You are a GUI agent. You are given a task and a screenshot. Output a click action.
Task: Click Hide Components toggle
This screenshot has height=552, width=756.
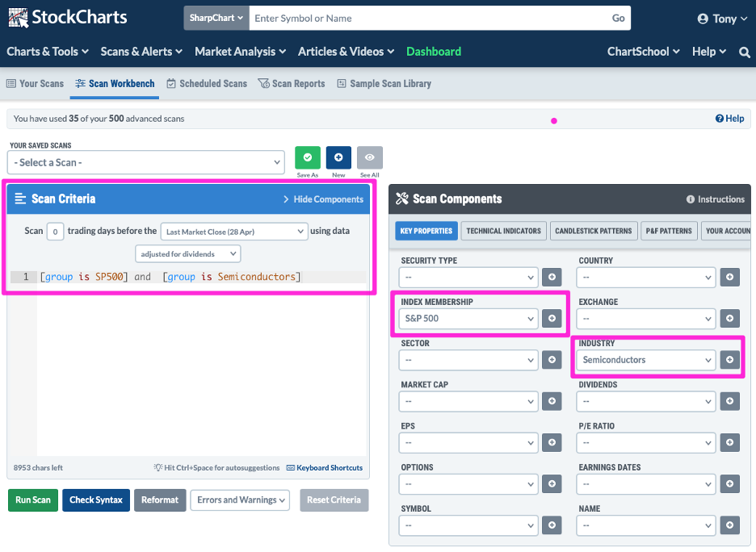[x=323, y=199]
